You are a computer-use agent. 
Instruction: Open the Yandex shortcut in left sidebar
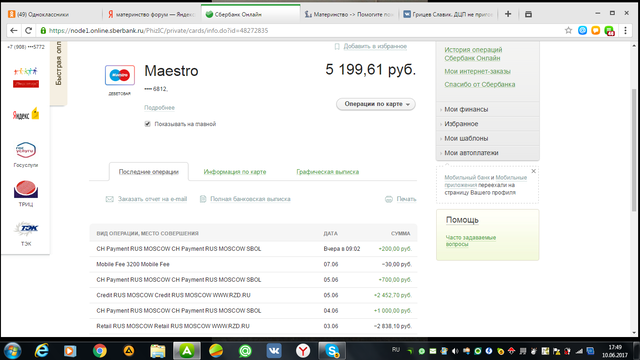(x=26, y=114)
